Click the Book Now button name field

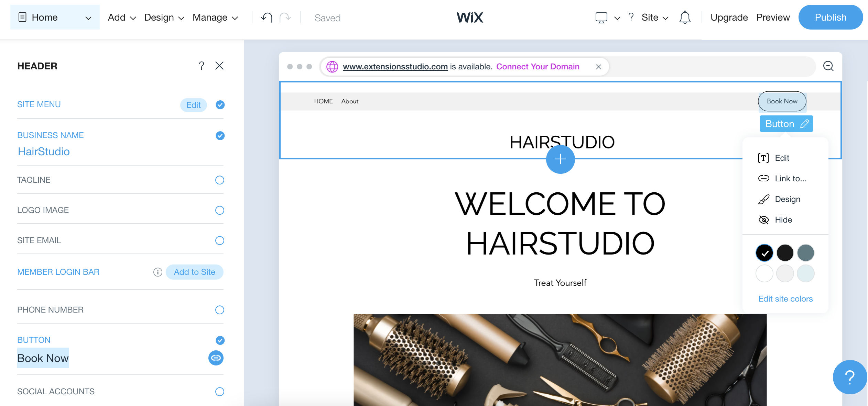[43, 358]
